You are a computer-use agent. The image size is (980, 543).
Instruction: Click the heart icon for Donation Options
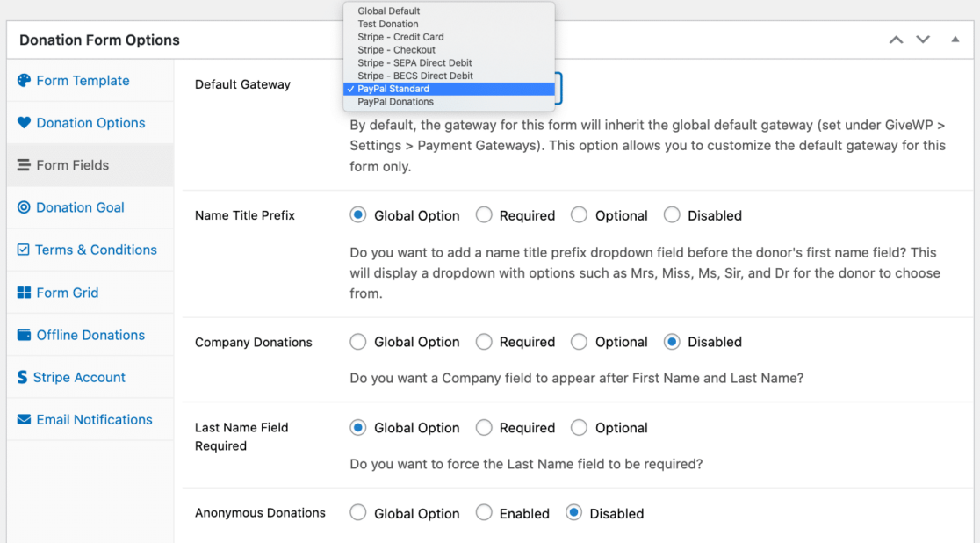coord(24,123)
